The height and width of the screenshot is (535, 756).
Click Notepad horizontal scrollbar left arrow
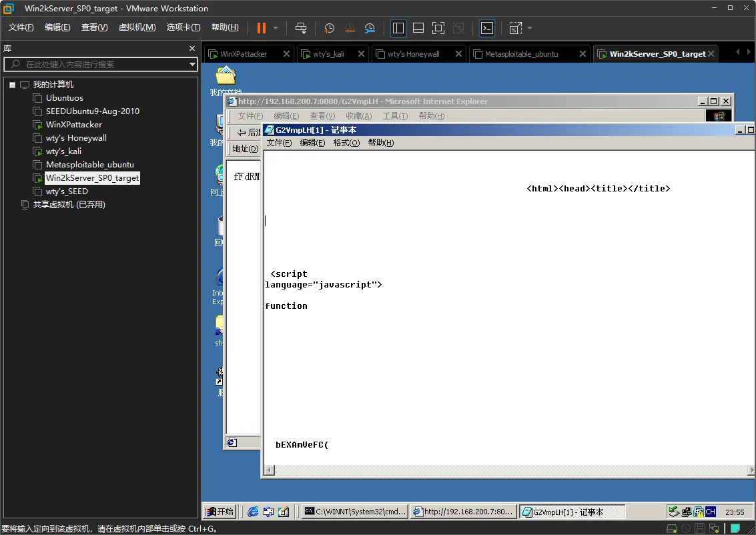click(x=270, y=470)
